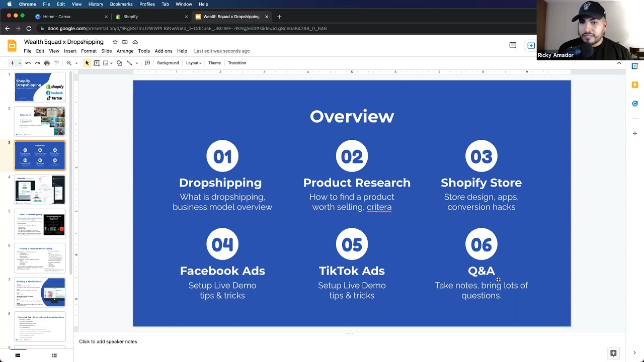Viewport: 644px width, 362px height.
Task: Select slide 7 Building a Shopify Store
Action: 40,292
